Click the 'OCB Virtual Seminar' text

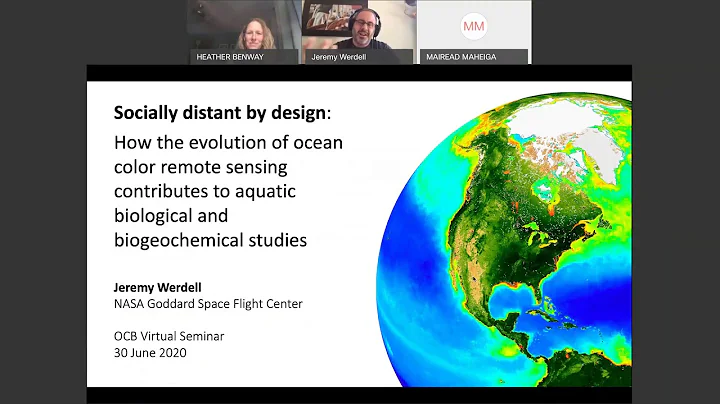pos(169,336)
